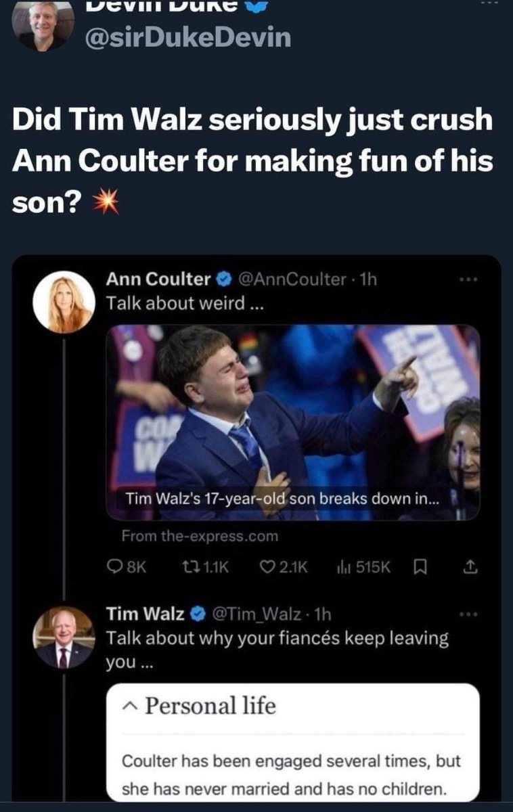Click the blue verified badge beside @AnnCoulter
Image resolution: width=513 pixels, height=812 pixels.
tap(225, 279)
